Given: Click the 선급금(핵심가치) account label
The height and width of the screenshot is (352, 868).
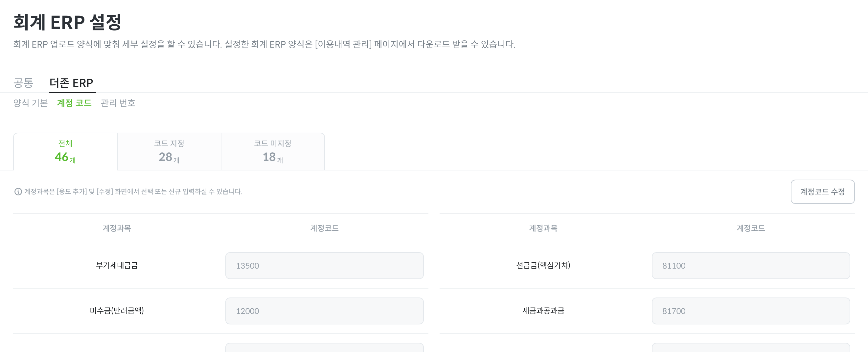Looking at the screenshot, I should [543, 265].
